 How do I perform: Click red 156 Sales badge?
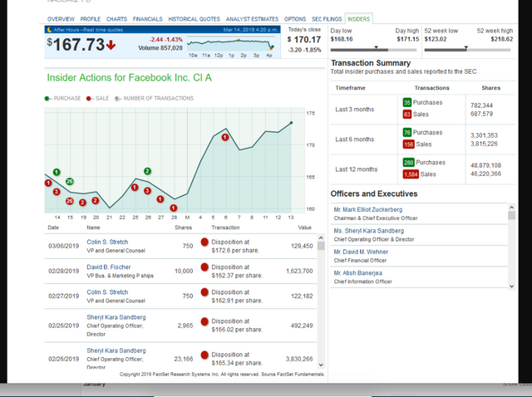(408, 145)
